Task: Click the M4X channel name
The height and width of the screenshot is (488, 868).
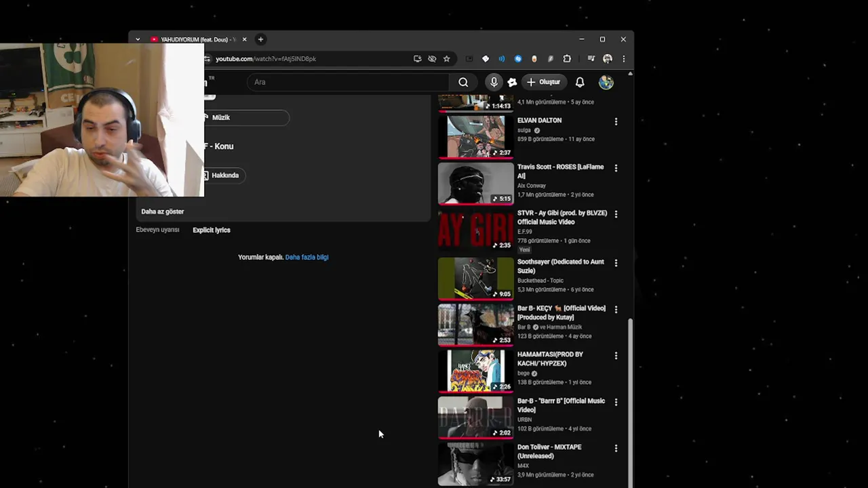Action: pos(523,466)
